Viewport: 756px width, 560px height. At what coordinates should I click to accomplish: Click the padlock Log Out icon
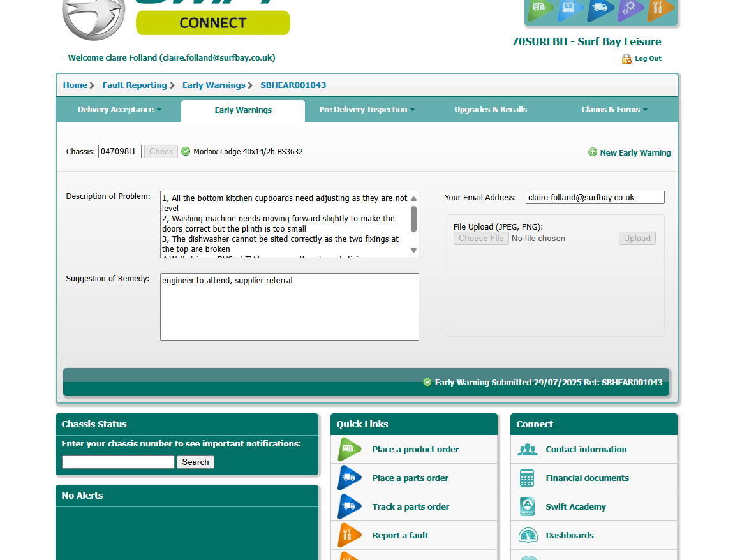tap(626, 59)
